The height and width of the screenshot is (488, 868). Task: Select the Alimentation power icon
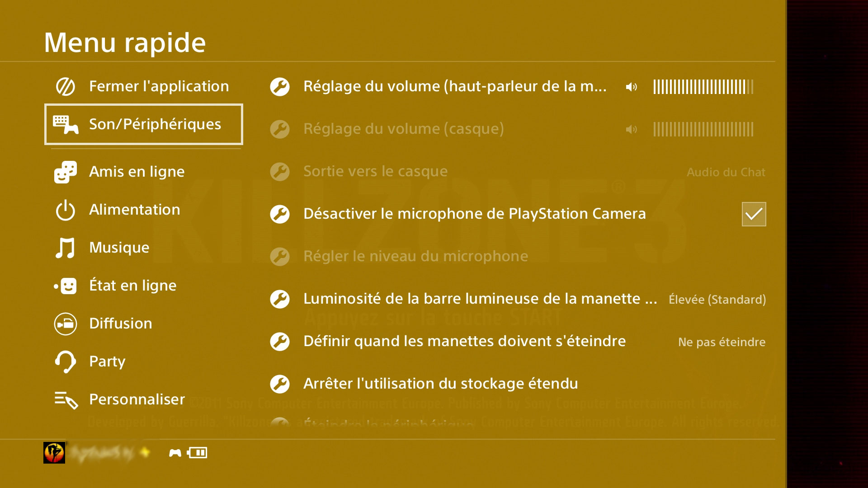click(x=65, y=209)
